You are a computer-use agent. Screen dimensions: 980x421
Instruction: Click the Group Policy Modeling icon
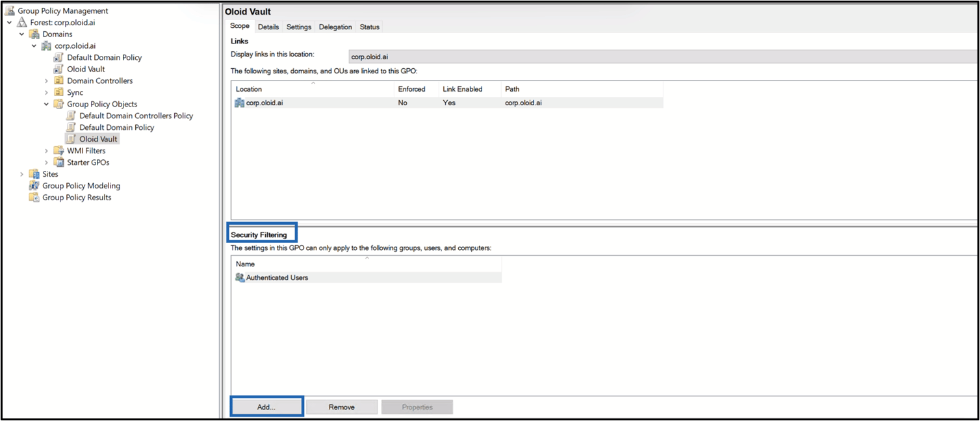[34, 186]
